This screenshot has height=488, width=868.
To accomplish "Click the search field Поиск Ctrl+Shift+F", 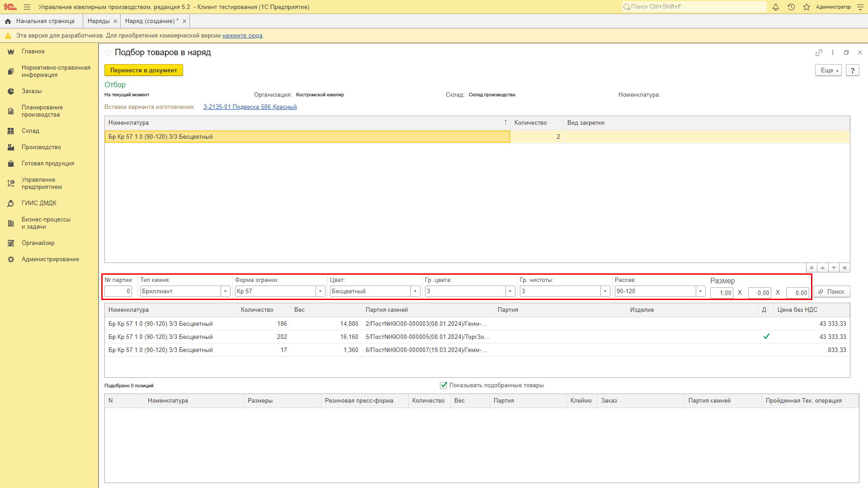I will [x=694, y=7].
